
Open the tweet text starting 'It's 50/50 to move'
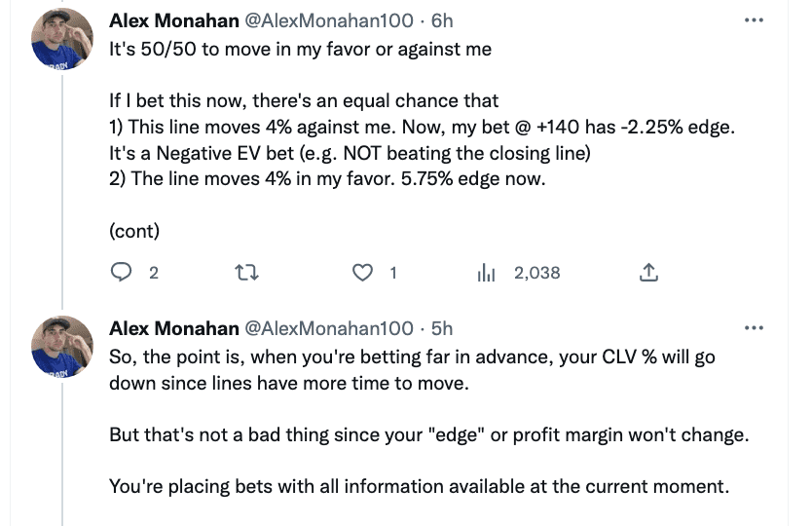pos(422,140)
